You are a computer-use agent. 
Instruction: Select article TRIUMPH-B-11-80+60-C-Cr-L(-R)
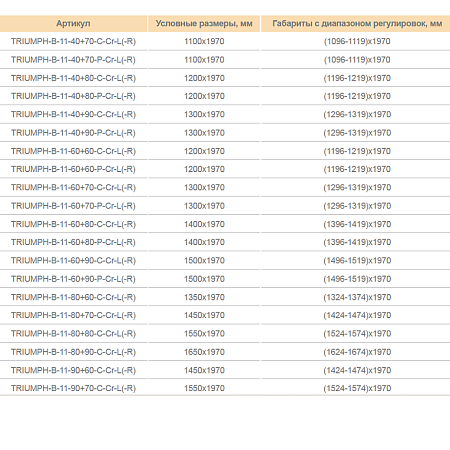point(73,297)
